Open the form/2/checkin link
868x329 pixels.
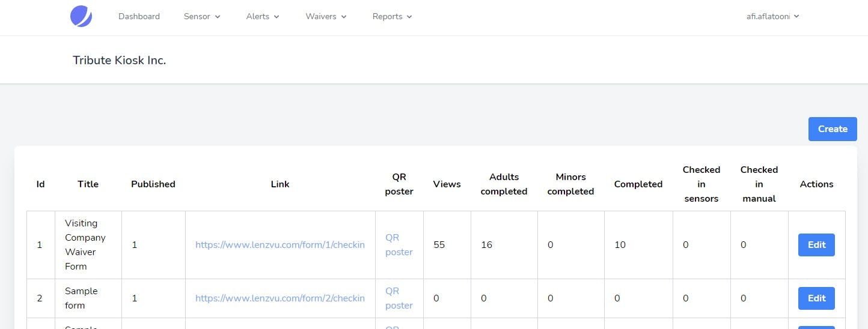tap(280, 298)
